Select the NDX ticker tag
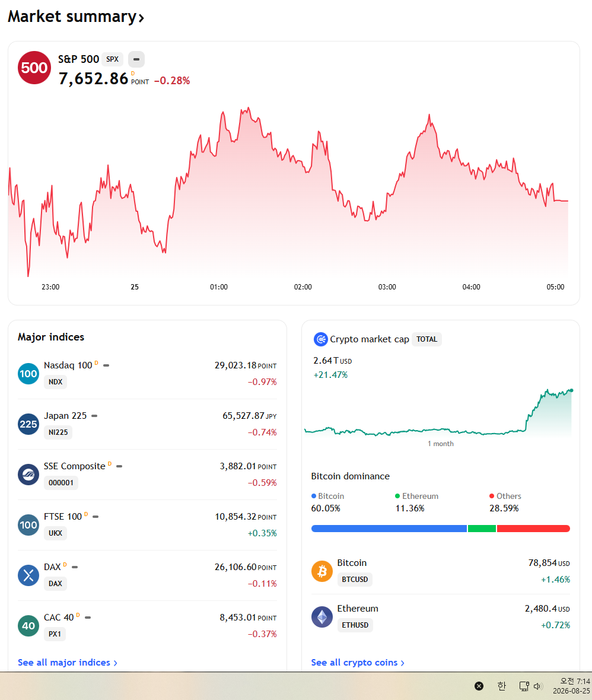The image size is (592, 700). [x=55, y=382]
